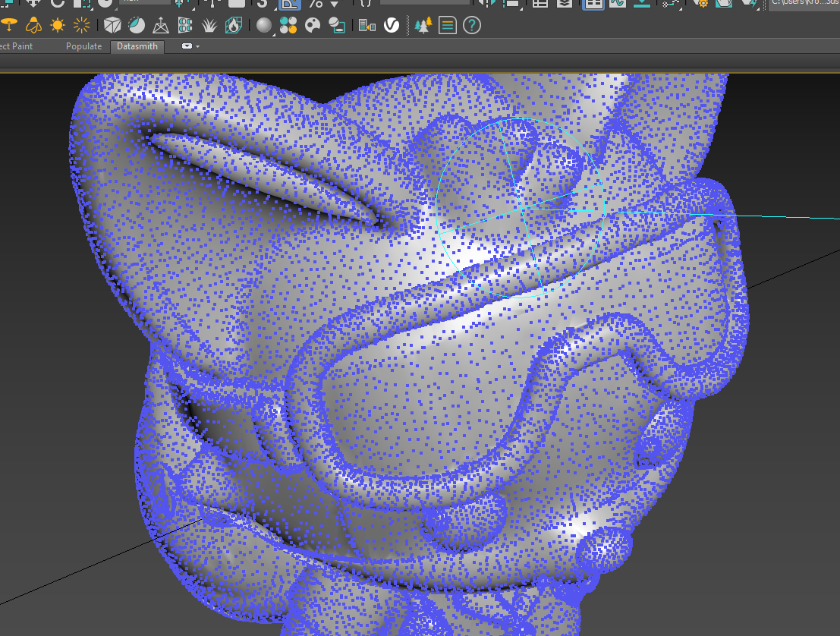Select the Datasmith ribbon tab
Image resolution: width=840 pixels, height=636 pixels.
pos(137,46)
